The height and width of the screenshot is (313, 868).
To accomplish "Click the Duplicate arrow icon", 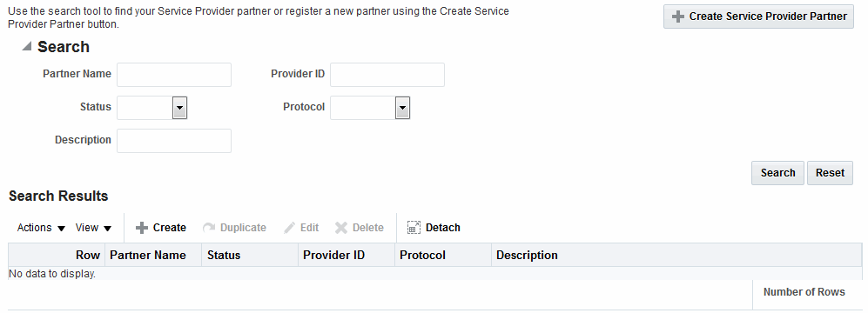I will pyautogui.click(x=209, y=228).
